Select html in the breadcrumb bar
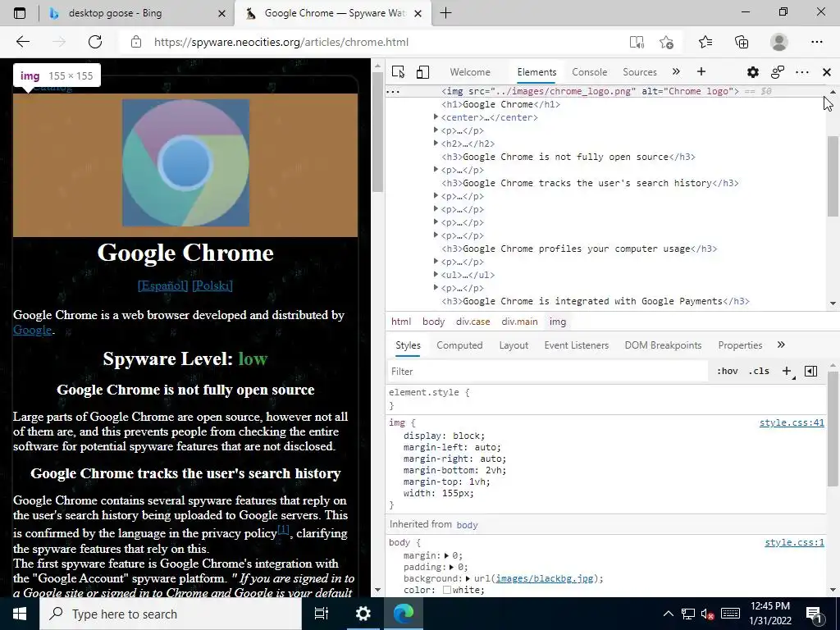The height and width of the screenshot is (630, 840). (400, 322)
